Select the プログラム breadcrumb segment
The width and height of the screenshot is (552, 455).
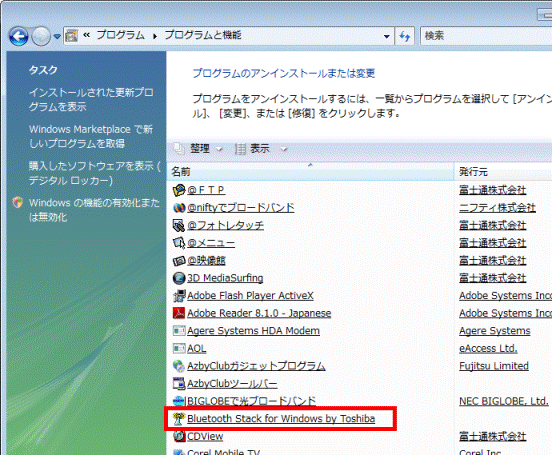tap(120, 35)
